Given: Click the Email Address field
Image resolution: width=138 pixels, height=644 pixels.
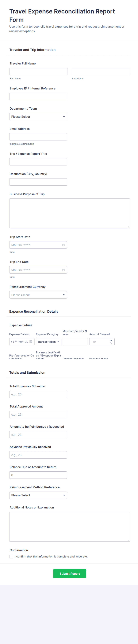Looking at the screenshot, I should pos(38,137).
